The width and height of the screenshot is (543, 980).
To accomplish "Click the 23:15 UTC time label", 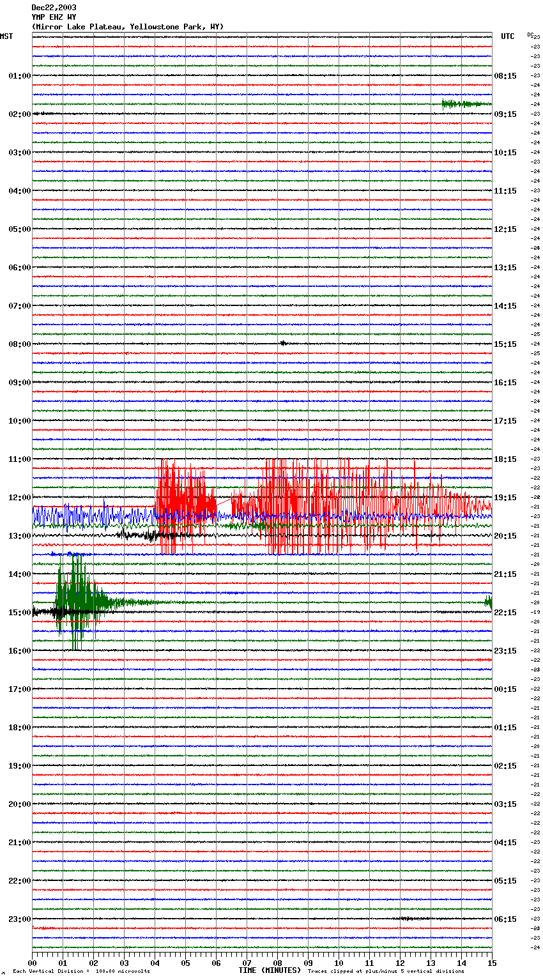I will (x=505, y=651).
